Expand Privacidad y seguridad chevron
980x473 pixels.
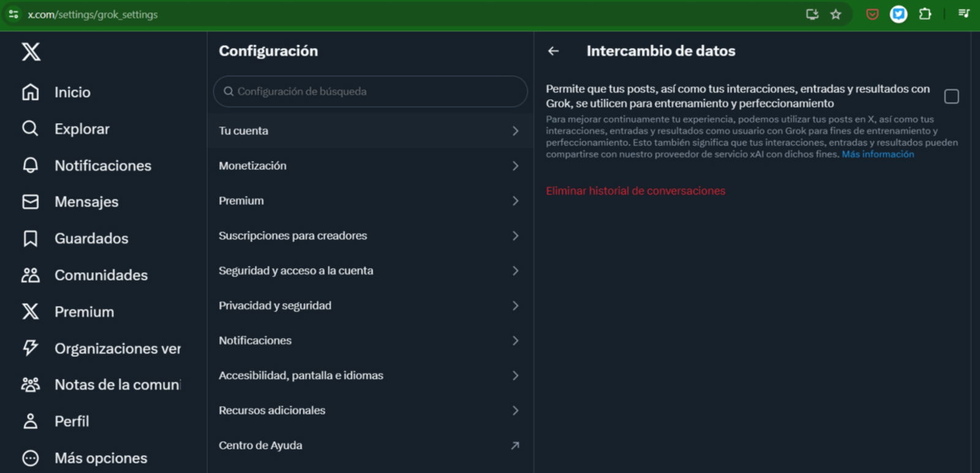515,305
